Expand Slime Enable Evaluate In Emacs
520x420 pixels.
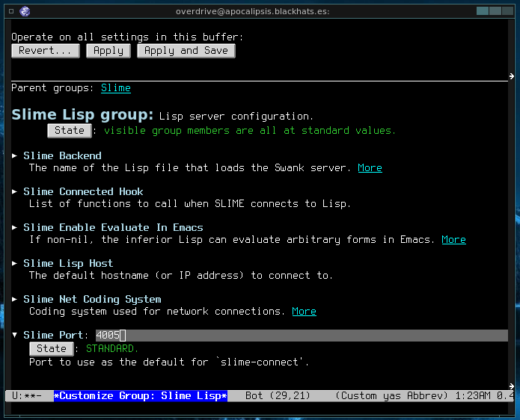tap(15, 227)
